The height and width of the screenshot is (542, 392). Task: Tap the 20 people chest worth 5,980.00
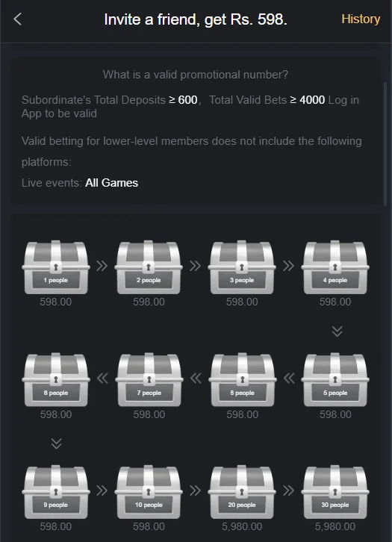pyautogui.click(x=242, y=492)
